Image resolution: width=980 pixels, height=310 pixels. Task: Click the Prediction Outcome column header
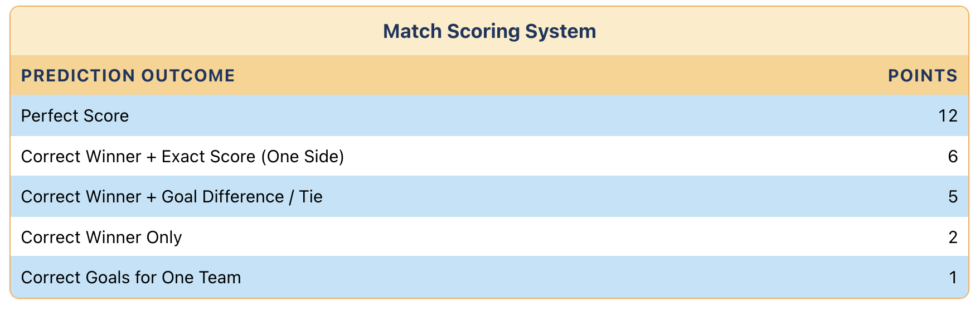tap(128, 75)
